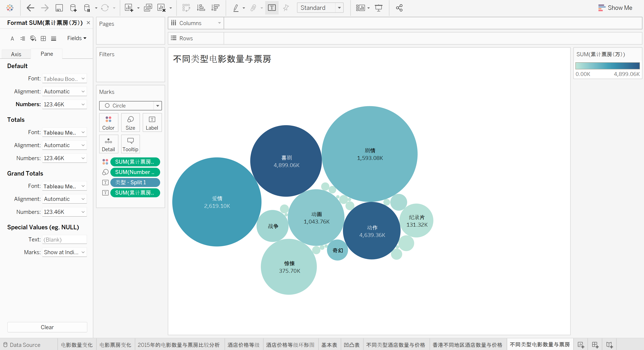The image size is (644, 350).
Task: Click the Special Values Text field
Action: click(x=65, y=239)
